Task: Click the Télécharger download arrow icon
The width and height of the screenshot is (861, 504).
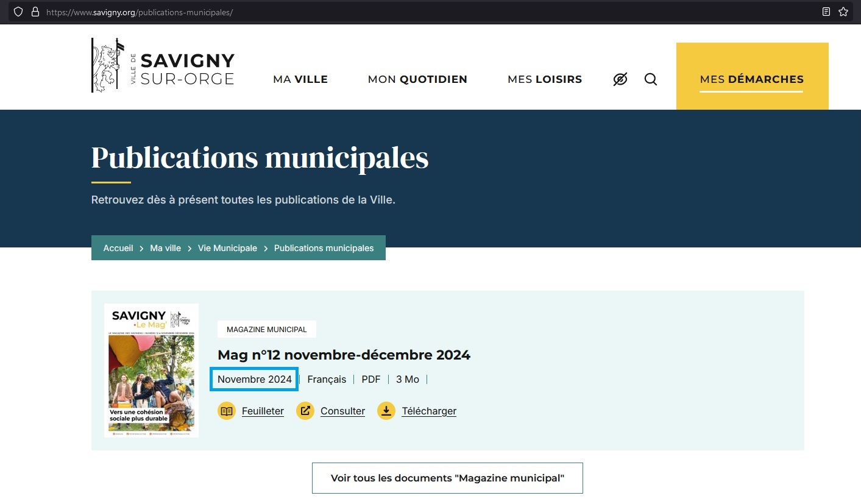Action: coord(386,411)
